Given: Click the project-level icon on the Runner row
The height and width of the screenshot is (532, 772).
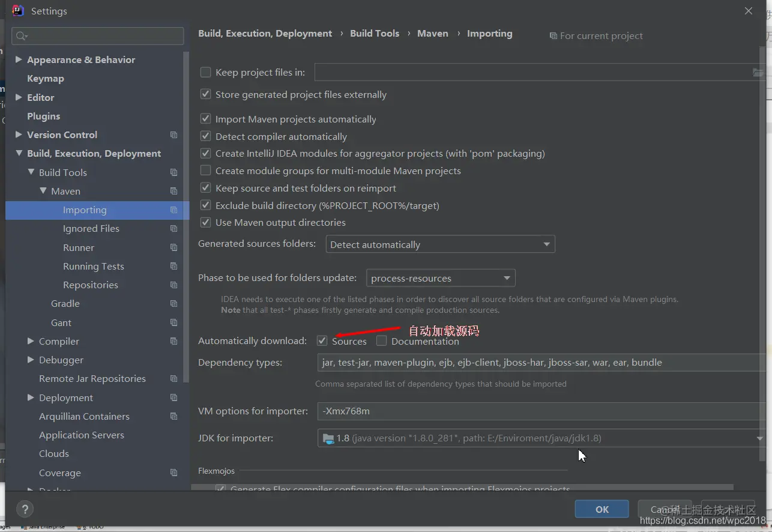Looking at the screenshot, I should coord(173,247).
